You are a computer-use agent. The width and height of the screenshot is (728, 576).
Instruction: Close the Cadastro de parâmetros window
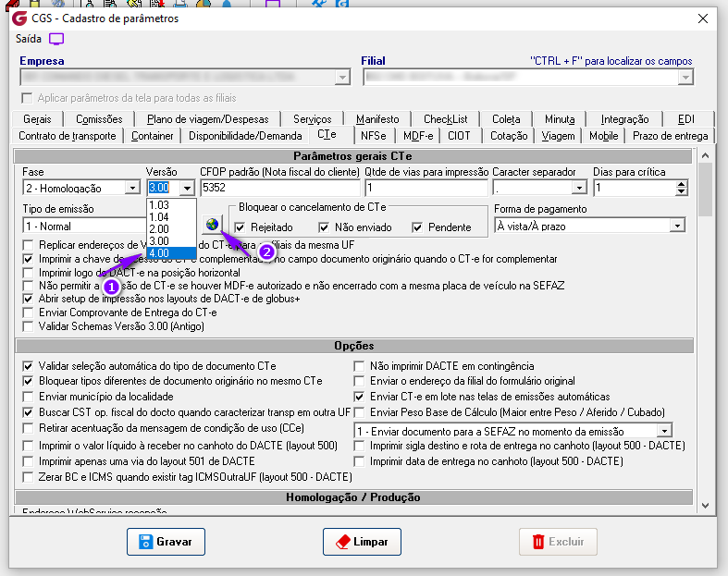point(703,18)
